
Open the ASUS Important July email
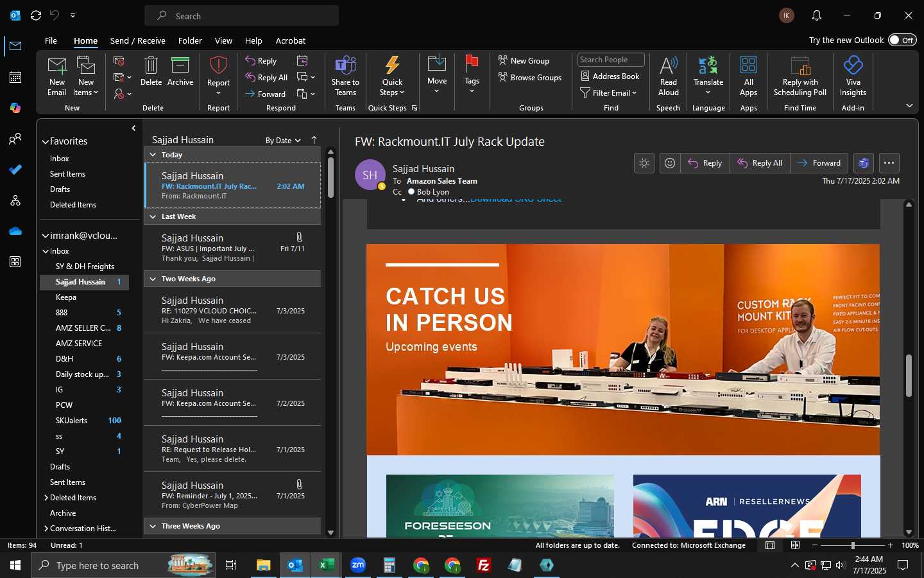point(232,248)
